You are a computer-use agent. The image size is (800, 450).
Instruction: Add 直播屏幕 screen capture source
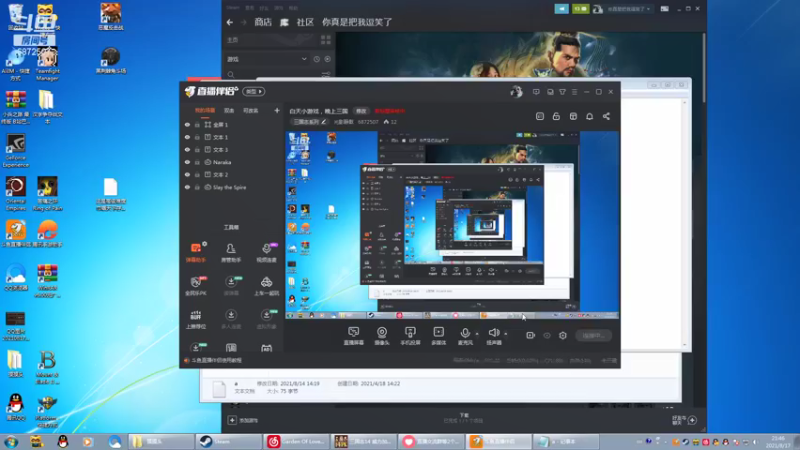click(x=354, y=336)
